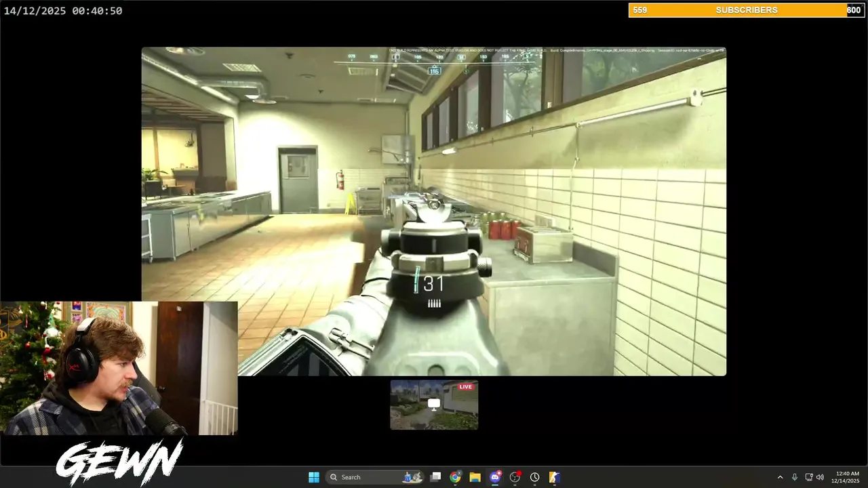Viewport: 868px width, 488px height.
Task: Click the microphone tray icon
Action: (x=795, y=477)
